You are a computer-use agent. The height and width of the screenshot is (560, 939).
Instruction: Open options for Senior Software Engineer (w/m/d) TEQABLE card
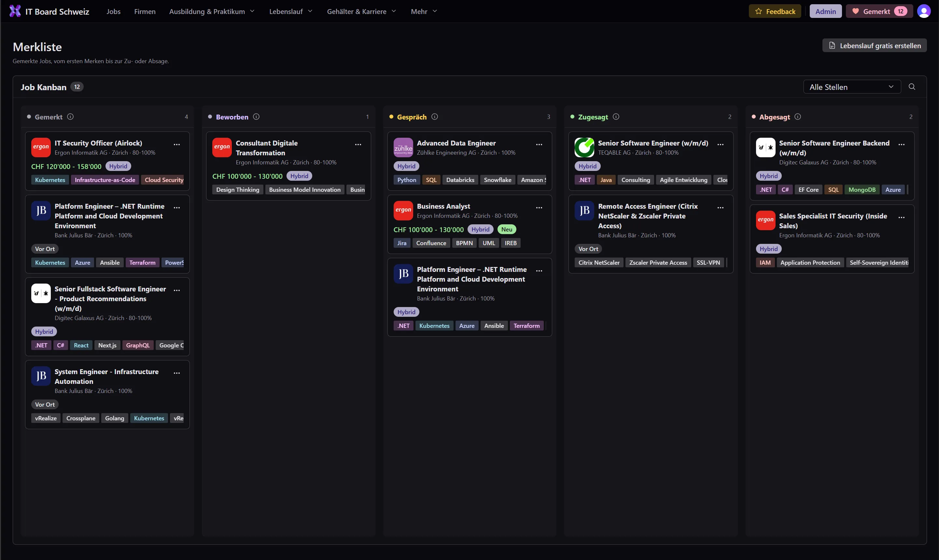(x=720, y=144)
